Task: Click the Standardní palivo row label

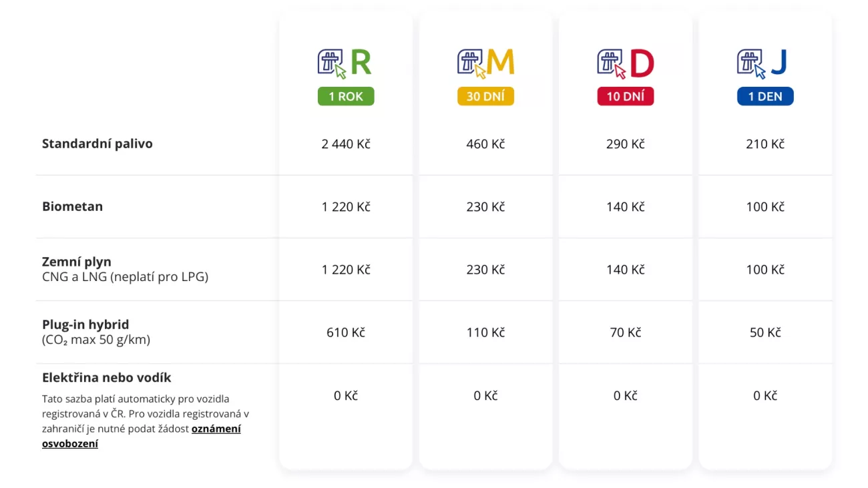Action: click(97, 144)
